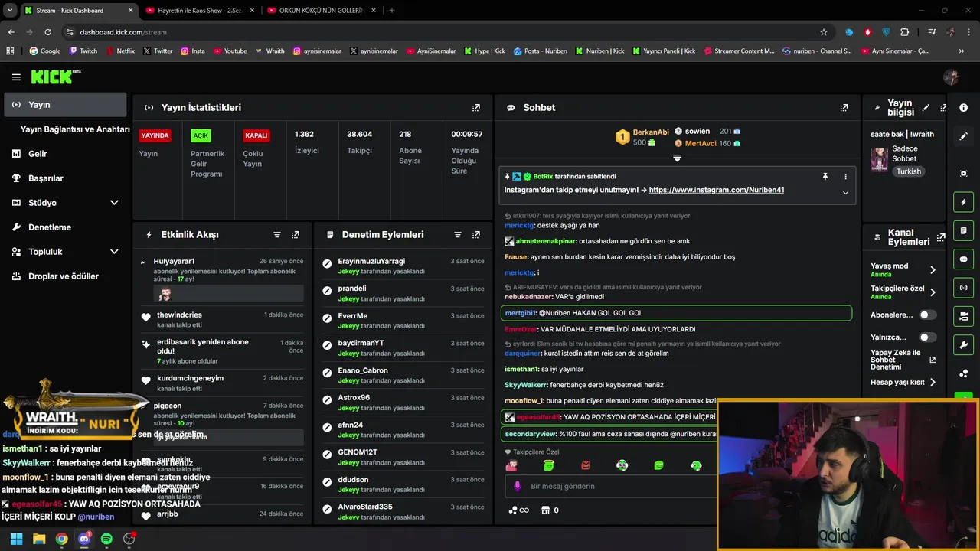Open Hesap yaşı kısıt settings arrow
980x551 pixels.
pos(933,382)
